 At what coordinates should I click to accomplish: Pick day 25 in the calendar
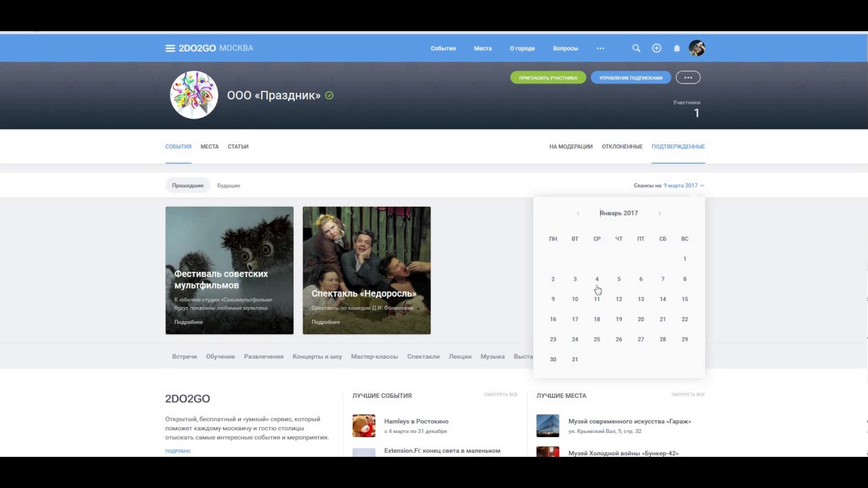coord(597,340)
